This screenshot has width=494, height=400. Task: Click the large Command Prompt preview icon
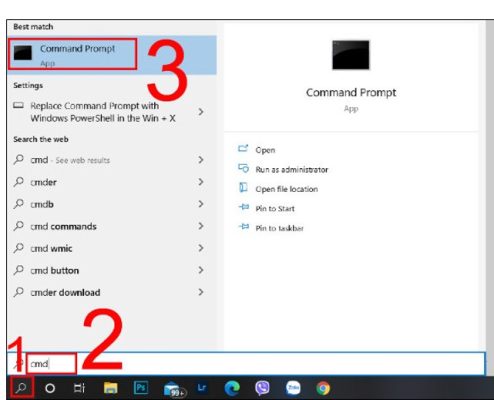point(351,55)
